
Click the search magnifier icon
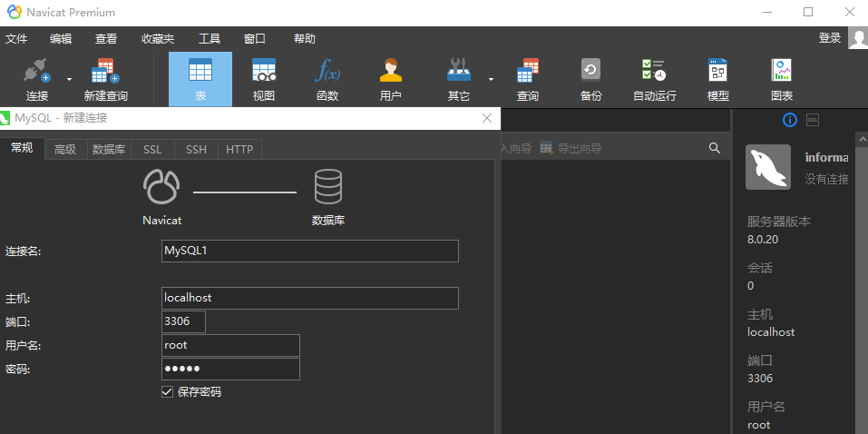(715, 148)
